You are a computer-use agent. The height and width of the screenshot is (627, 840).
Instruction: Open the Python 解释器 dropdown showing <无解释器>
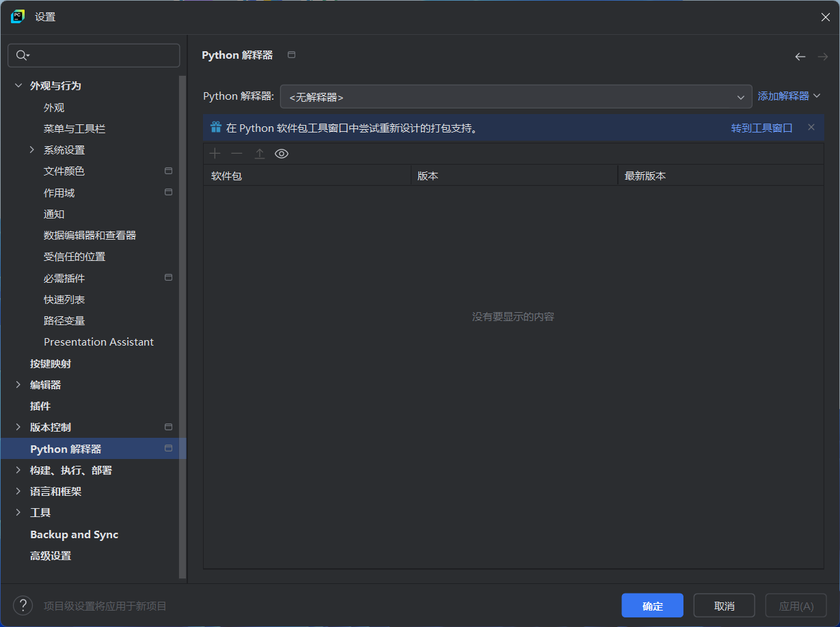click(515, 97)
